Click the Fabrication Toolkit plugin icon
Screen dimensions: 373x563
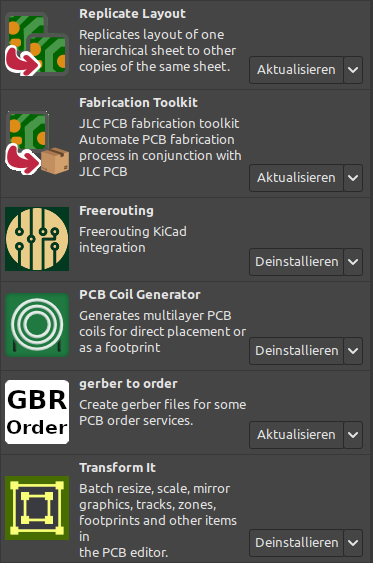(37, 143)
